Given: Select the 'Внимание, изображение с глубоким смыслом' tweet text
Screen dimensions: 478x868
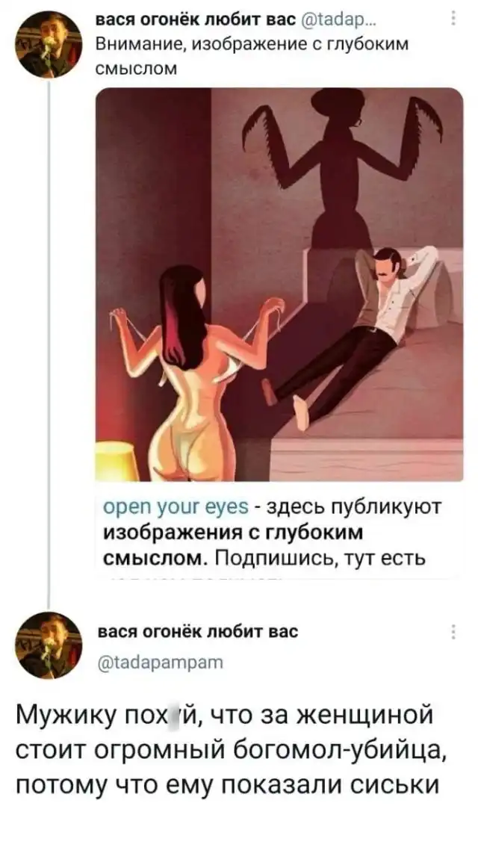Looking at the screenshot, I should point(252,57).
